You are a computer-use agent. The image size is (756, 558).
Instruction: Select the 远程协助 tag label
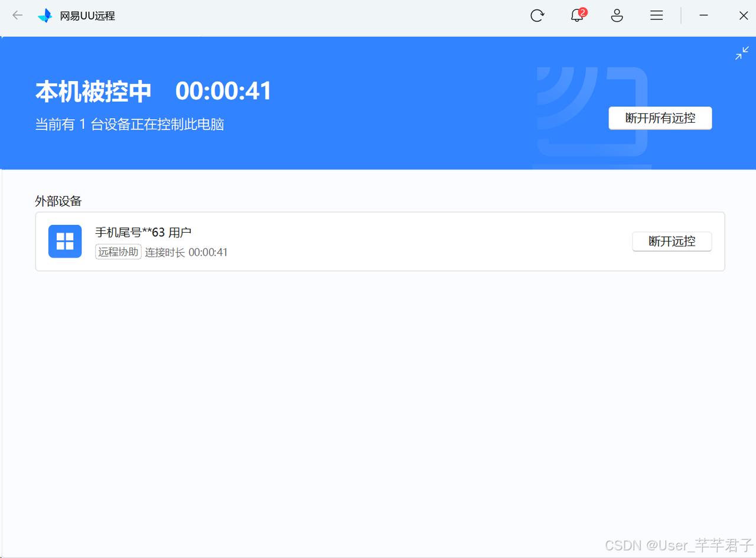118,252
